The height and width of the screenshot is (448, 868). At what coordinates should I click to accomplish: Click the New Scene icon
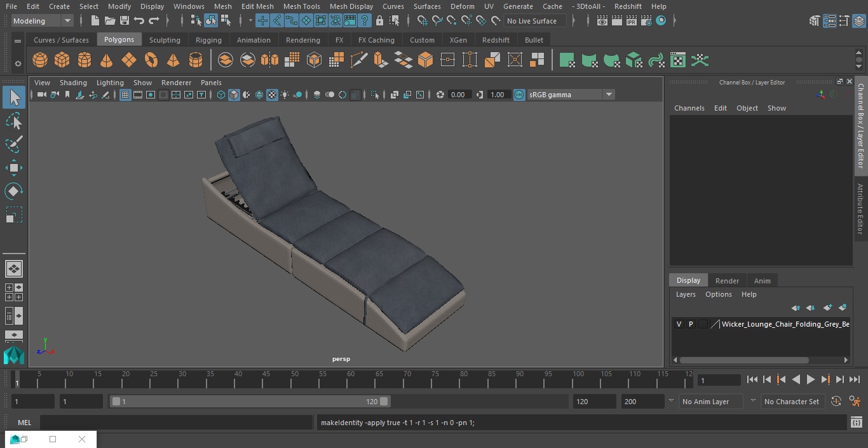point(95,21)
